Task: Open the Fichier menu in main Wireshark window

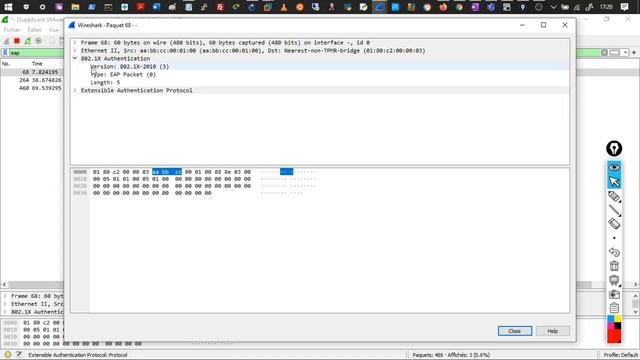Action: click(12, 30)
